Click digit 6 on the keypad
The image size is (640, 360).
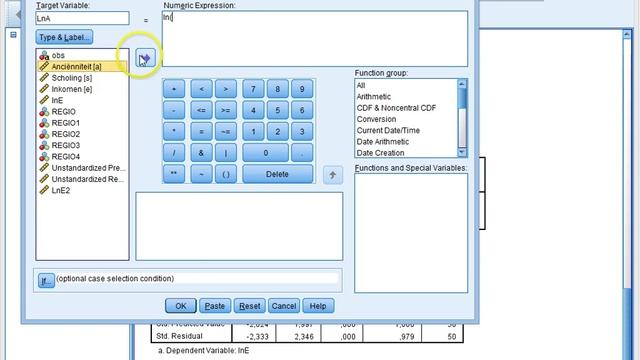point(302,110)
